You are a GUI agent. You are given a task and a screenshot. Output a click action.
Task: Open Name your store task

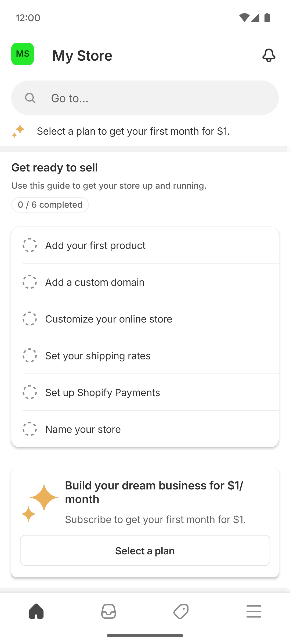tap(83, 429)
